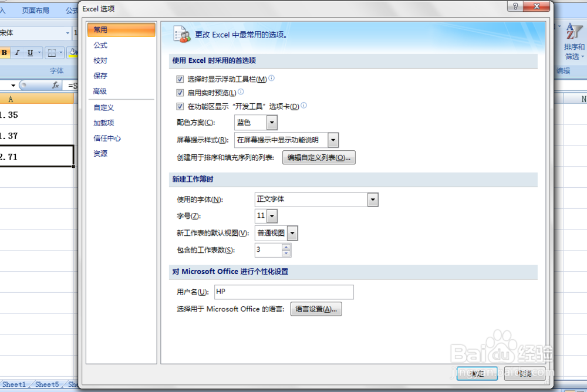Toggle enable live preview checkbox

[180, 93]
